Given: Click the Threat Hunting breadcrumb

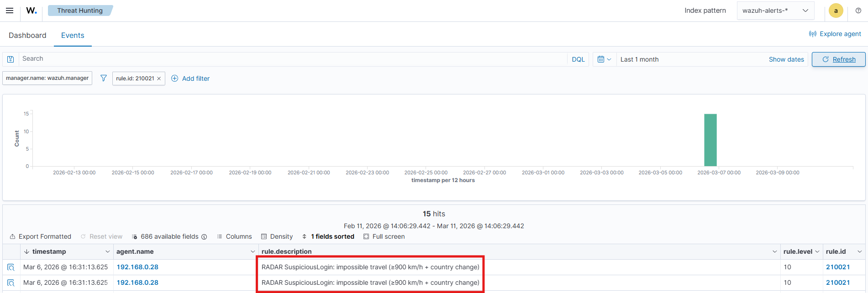Looking at the screenshot, I should click(x=80, y=10).
